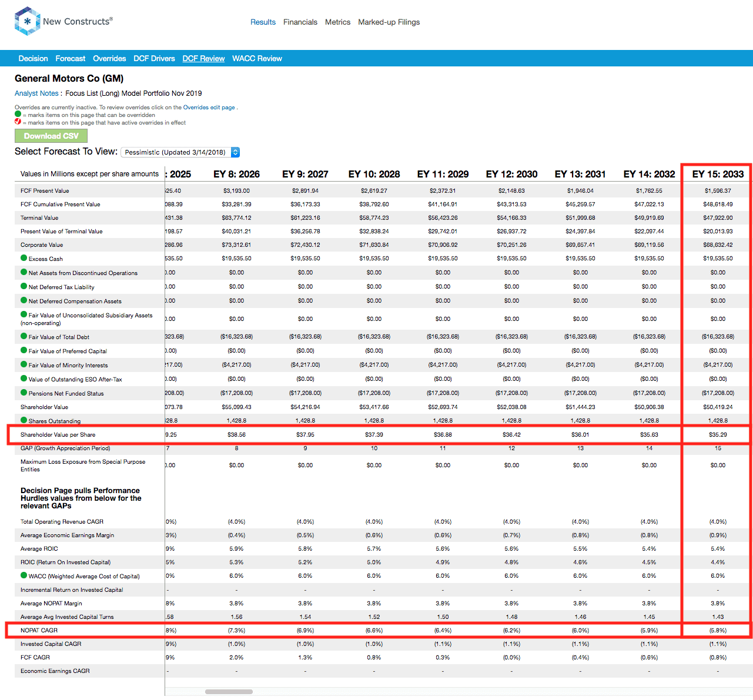
Task: Click green dot beside Fair Value of Preferred Capital
Action: pos(24,350)
